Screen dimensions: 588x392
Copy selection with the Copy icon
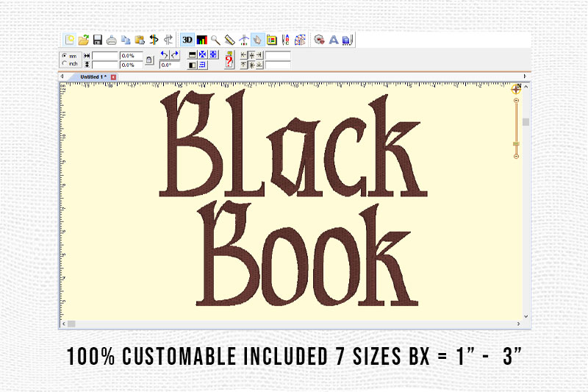coord(126,40)
